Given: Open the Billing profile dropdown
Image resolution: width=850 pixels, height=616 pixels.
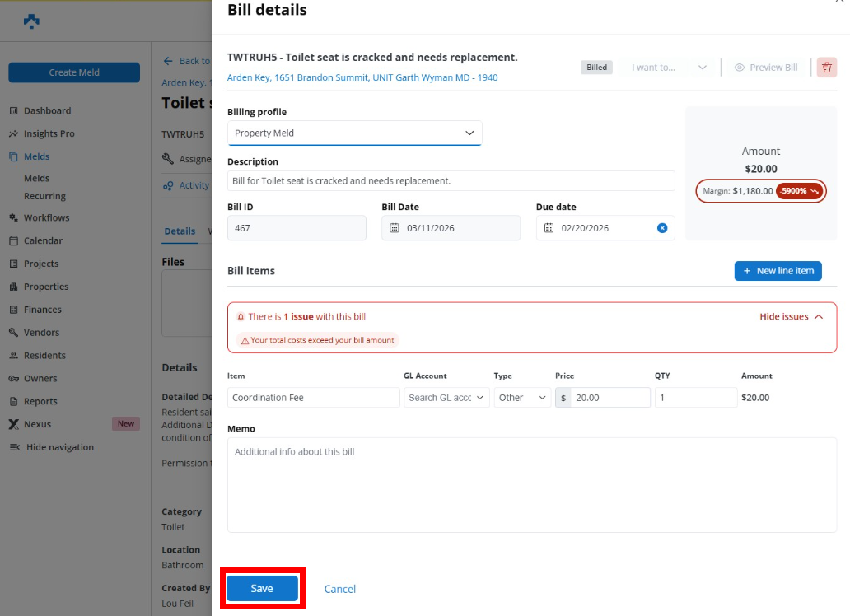Looking at the screenshot, I should [354, 133].
